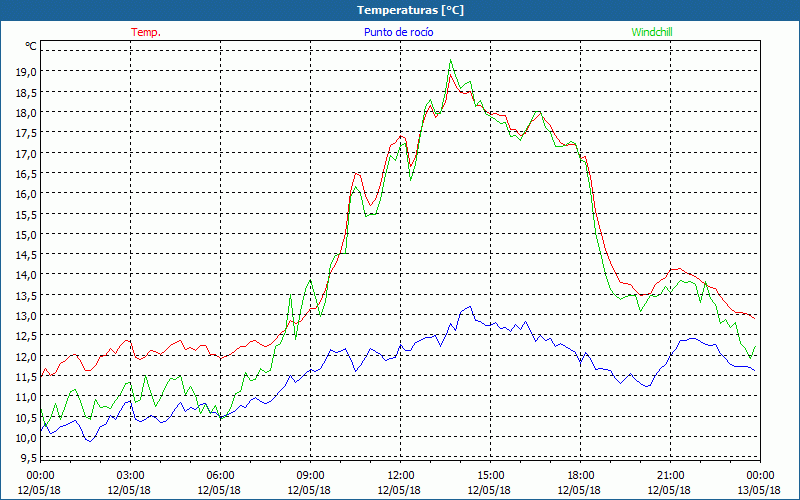The image size is (800, 500).
Task: Click the 15,0 y-axis value
Action: pos(26,235)
